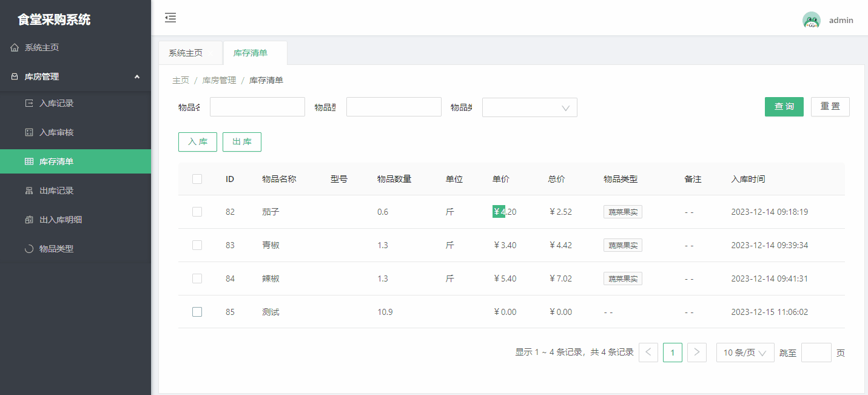Click the 库存清单 table icon in sidebar

click(29, 161)
